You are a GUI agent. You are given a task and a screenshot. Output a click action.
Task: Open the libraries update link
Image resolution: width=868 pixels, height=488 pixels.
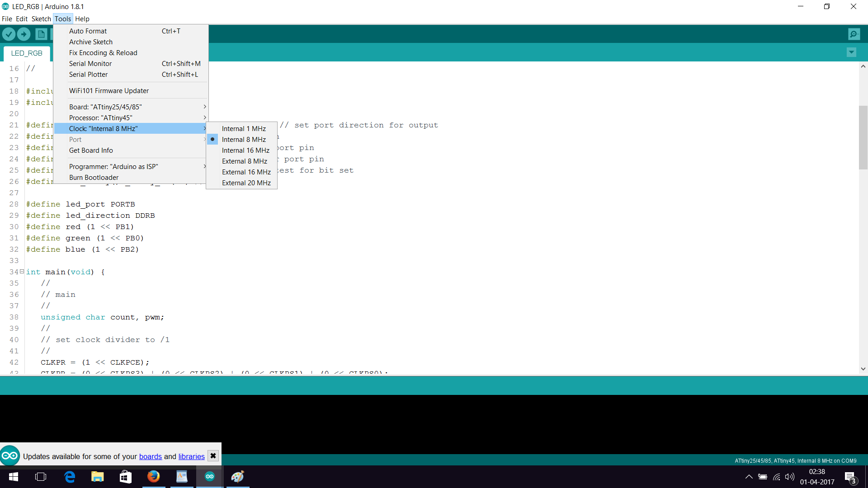pos(192,456)
